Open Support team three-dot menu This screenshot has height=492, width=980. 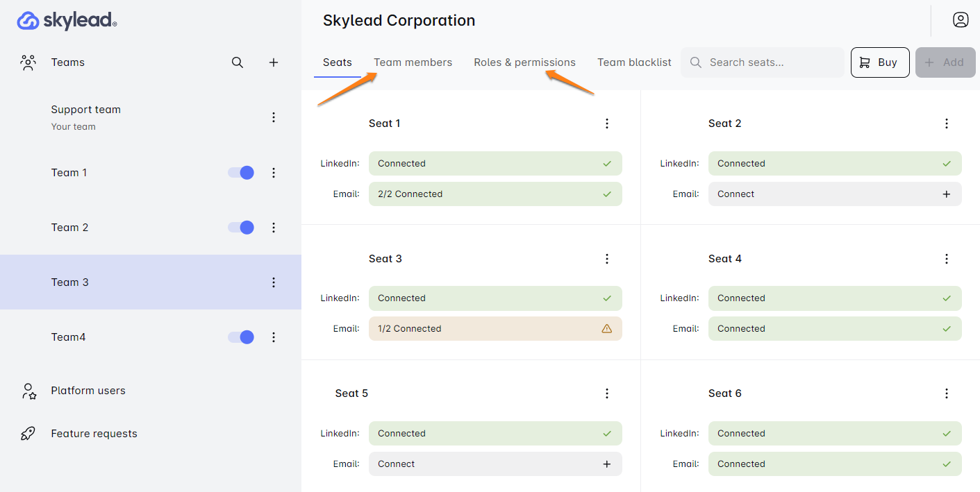tap(274, 117)
